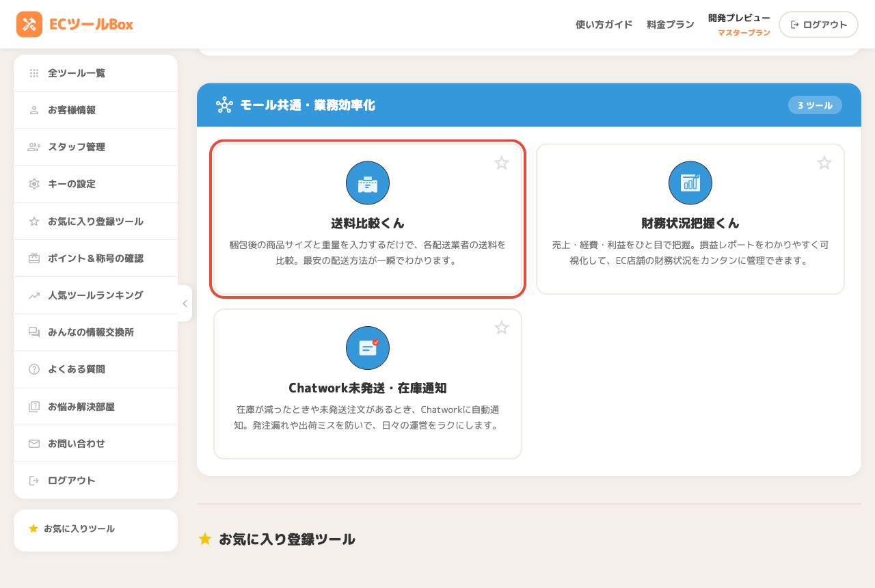The width and height of the screenshot is (875, 588).
Task: Click the スタッフ管理 add-user icon
Action: point(34,147)
